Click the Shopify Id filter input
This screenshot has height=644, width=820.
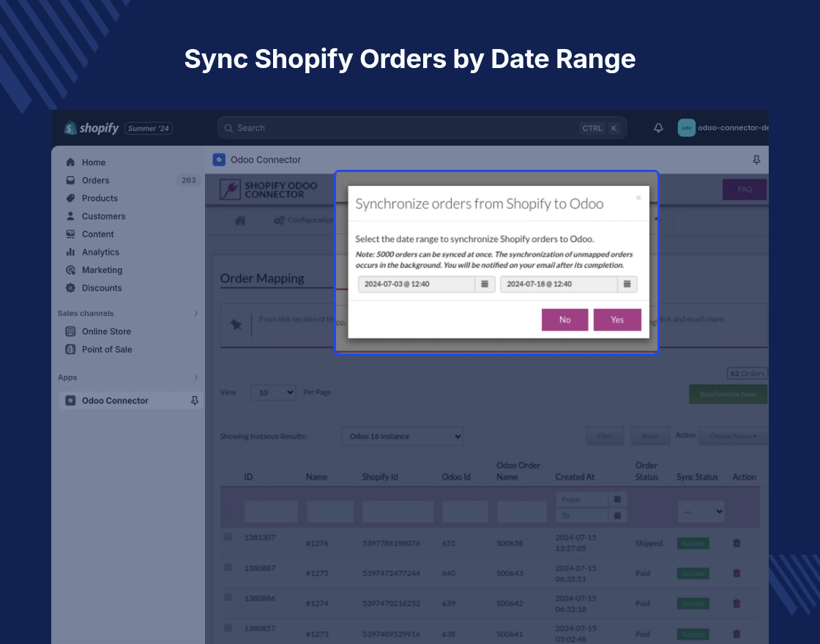398,512
